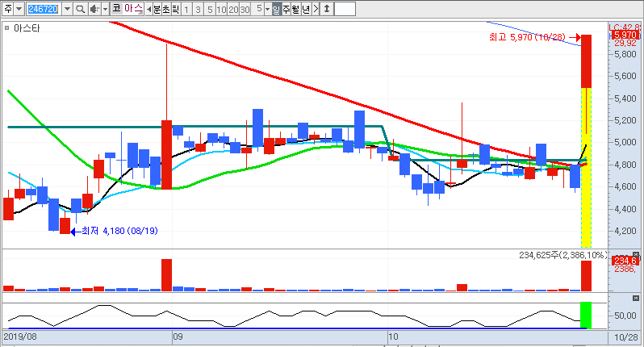
Task: Select interval preset 30
Action: pos(245,9)
